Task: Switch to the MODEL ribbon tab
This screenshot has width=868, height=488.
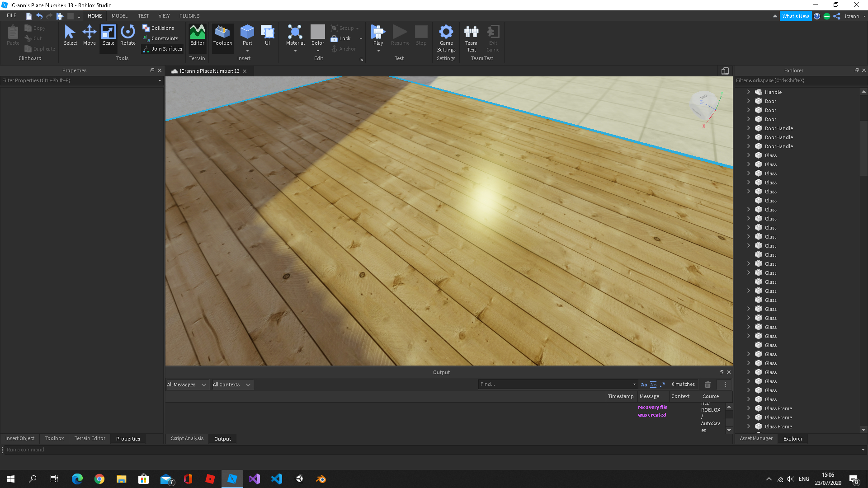Action: point(119,15)
